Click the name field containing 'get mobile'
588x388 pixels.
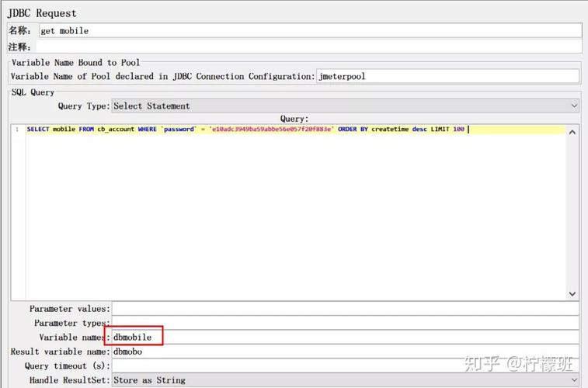pos(310,31)
